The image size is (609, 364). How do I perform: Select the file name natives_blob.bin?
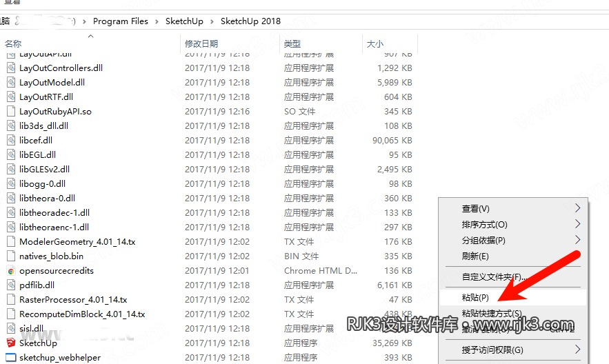pos(51,256)
